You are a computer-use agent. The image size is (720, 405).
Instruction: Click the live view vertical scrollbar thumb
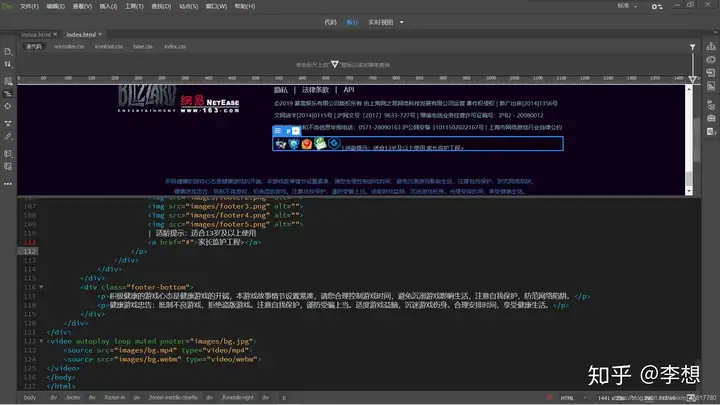pos(689,178)
